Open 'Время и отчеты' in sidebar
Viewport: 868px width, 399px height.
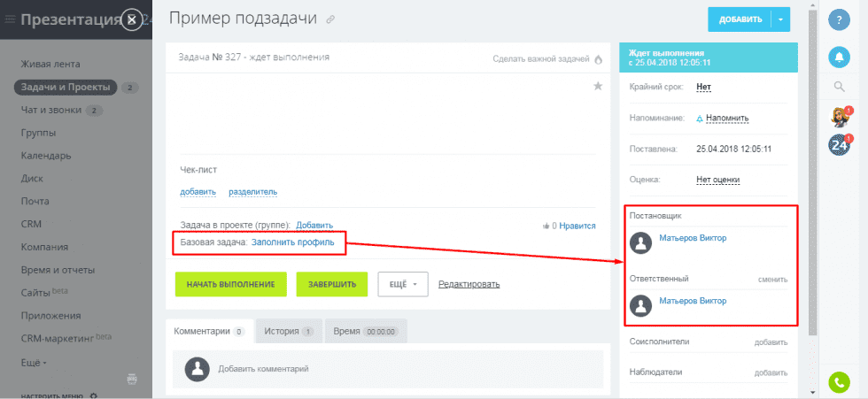58,270
